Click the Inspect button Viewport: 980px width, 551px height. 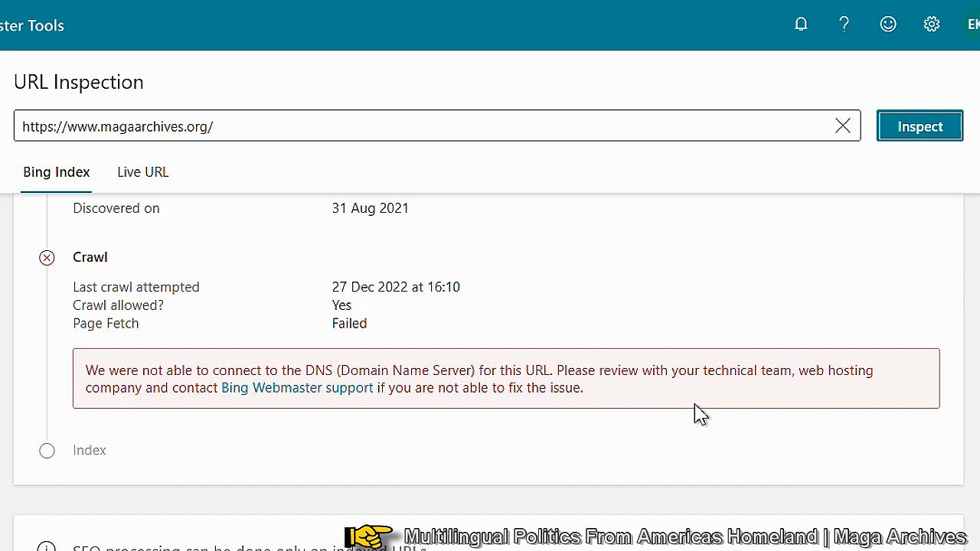(x=920, y=126)
